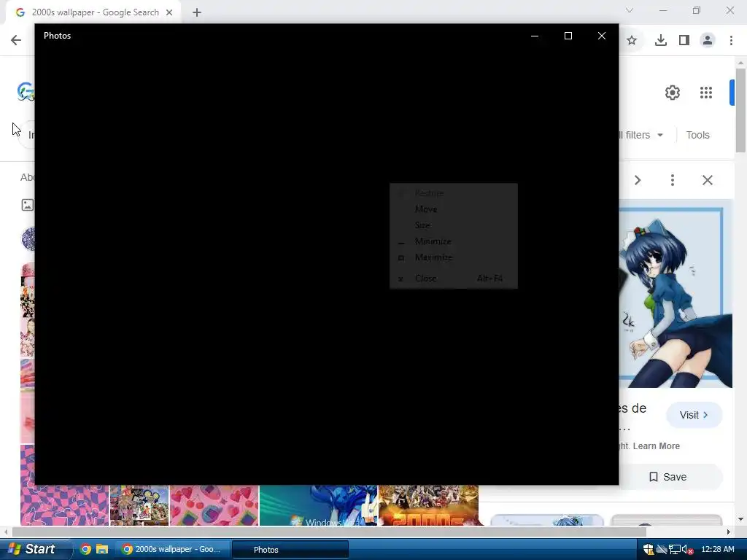This screenshot has height=560, width=747.
Task: Open the Tools option in Google search
Action: coord(697,135)
